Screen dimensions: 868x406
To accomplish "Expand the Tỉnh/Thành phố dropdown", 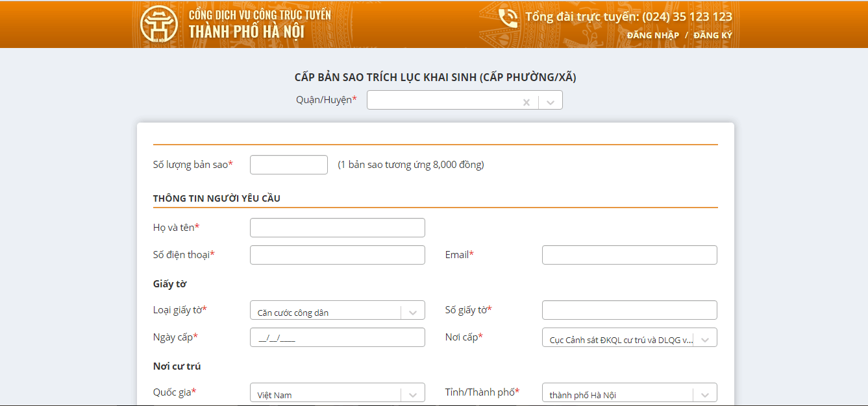I will coord(705,394).
